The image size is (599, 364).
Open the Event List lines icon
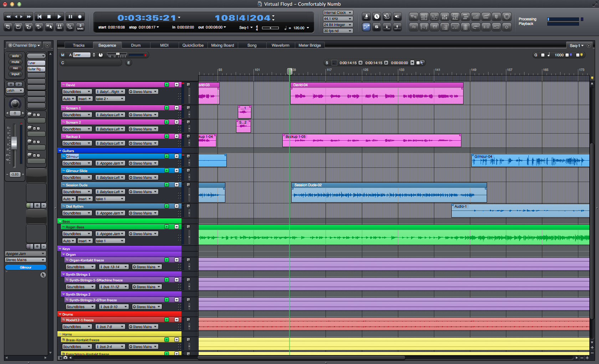pos(445,27)
